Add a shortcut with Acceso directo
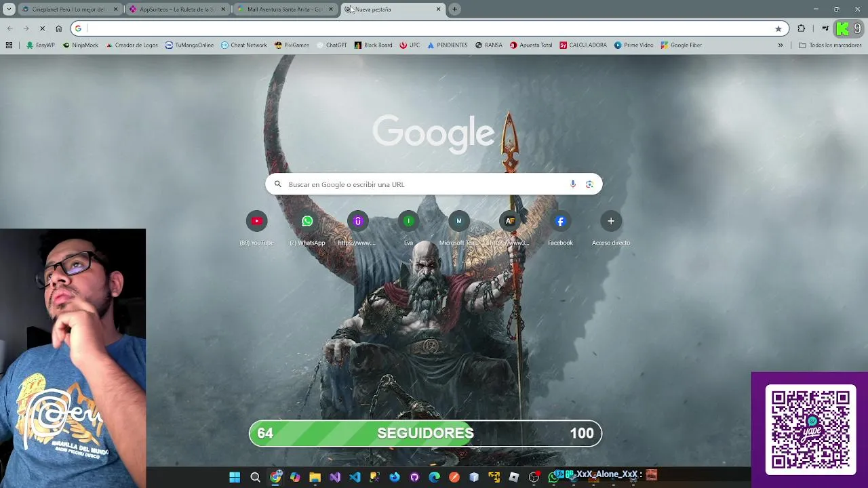 (x=611, y=228)
